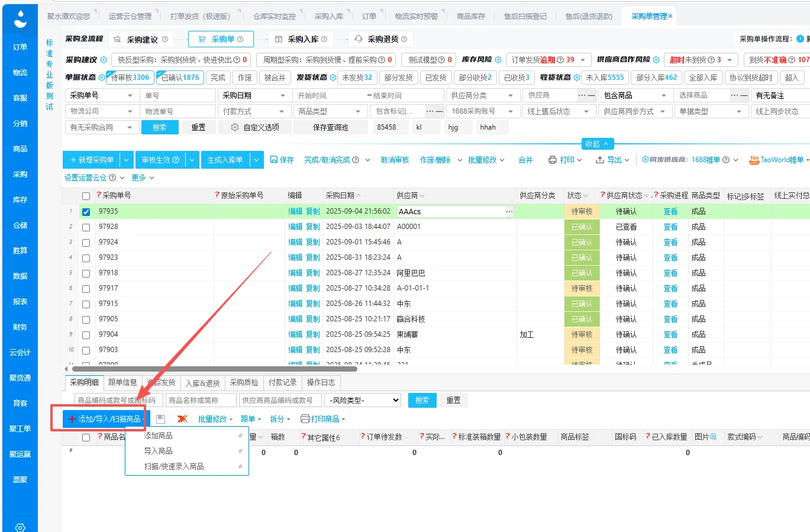Check the checkbox for order 97928
Viewport: 810px width, 532px height.
point(86,227)
